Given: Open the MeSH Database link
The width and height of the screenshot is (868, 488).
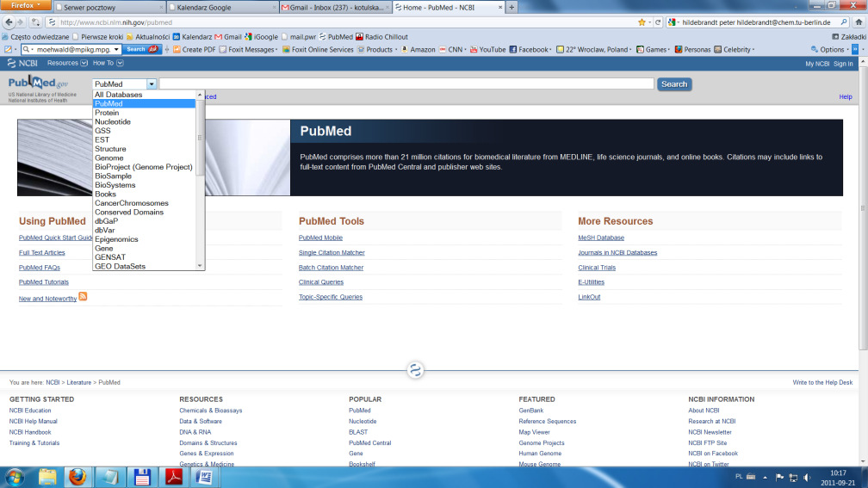Looking at the screenshot, I should 601,238.
